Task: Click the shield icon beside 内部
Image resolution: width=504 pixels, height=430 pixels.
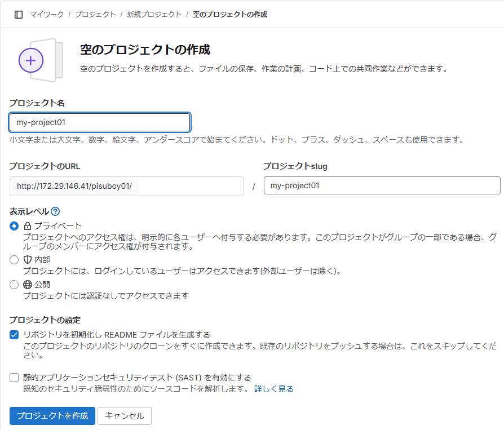Action: click(28, 260)
